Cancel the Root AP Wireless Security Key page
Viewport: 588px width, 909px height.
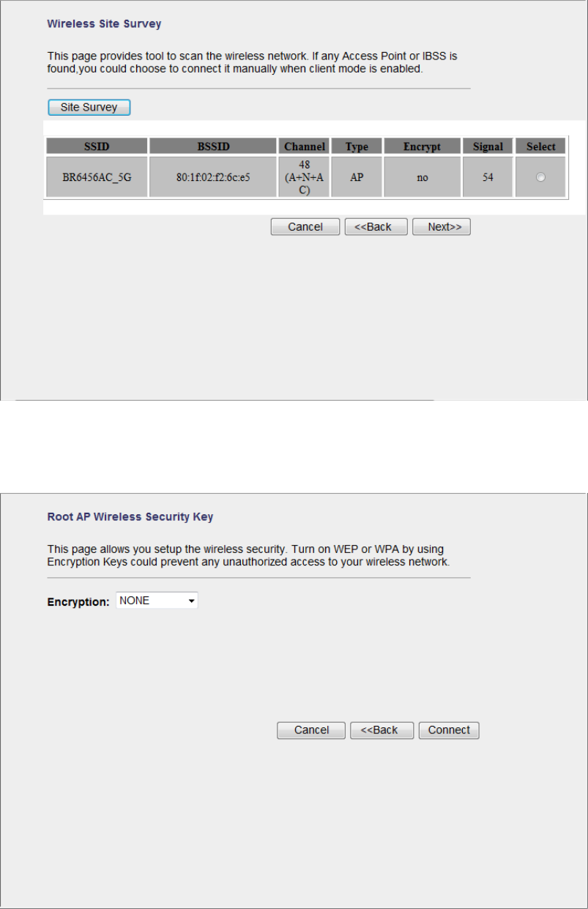pos(311,730)
